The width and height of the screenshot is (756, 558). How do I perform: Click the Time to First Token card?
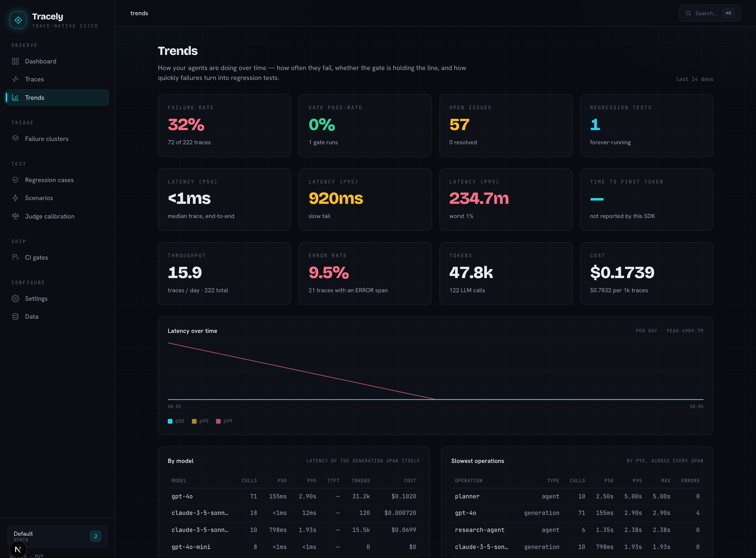pyautogui.click(x=647, y=199)
